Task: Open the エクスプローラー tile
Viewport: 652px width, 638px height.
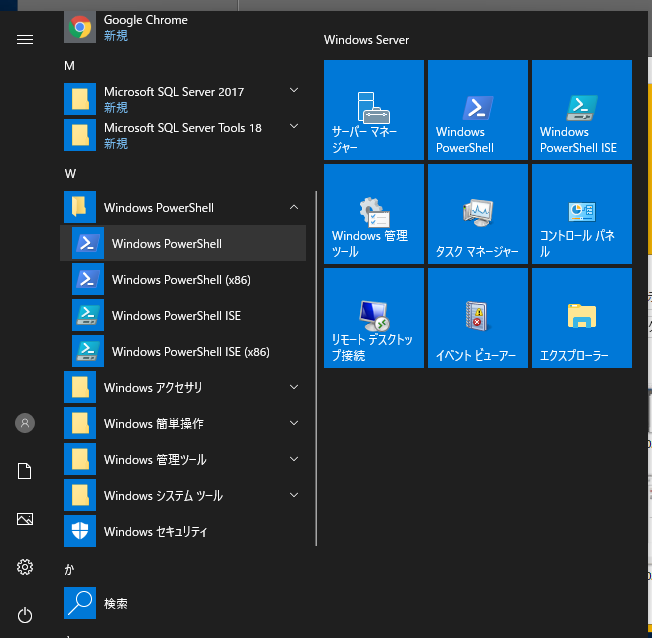Action: [x=582, y=318]
